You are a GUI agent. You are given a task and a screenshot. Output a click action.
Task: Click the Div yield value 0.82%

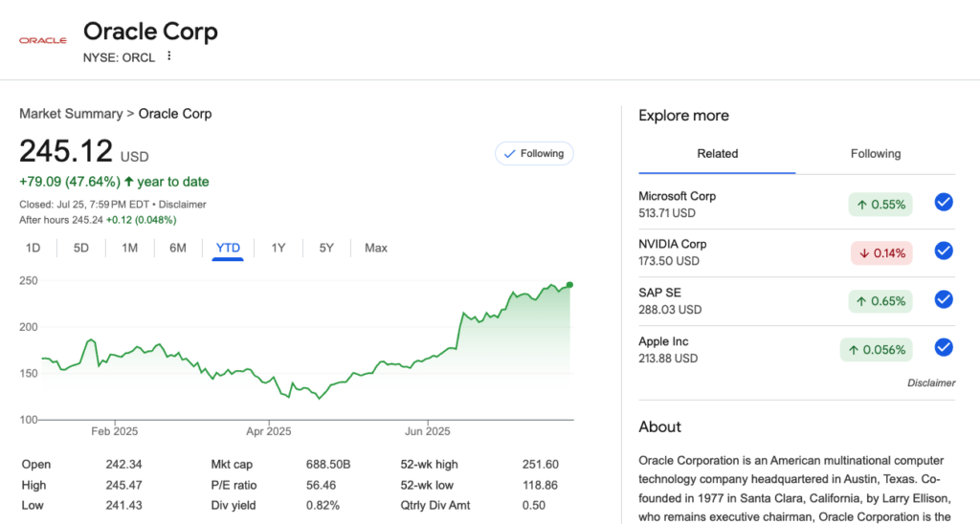point(323,505)
